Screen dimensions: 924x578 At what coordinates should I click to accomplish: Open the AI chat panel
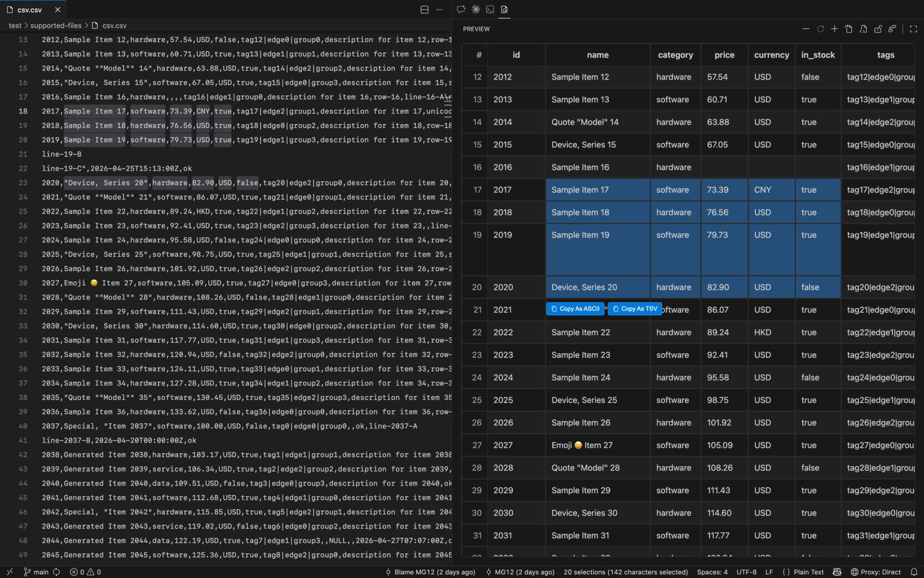461,9
